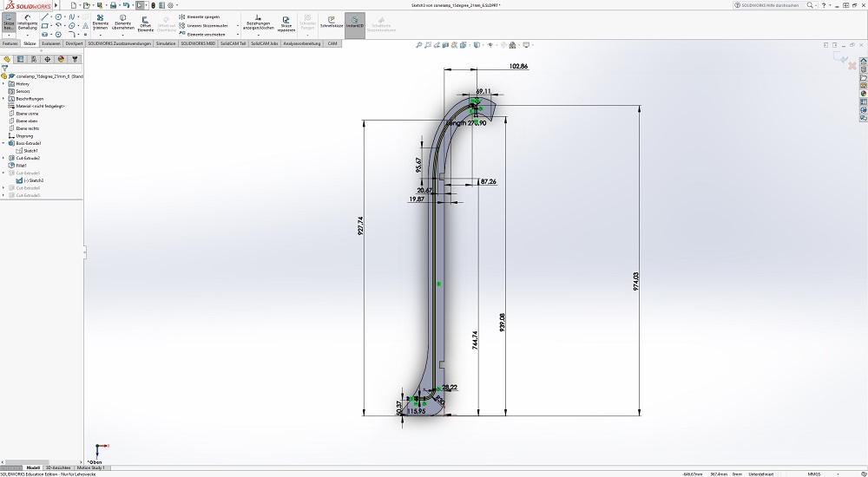Switch to the Simulation tab

tap(166, 43)
